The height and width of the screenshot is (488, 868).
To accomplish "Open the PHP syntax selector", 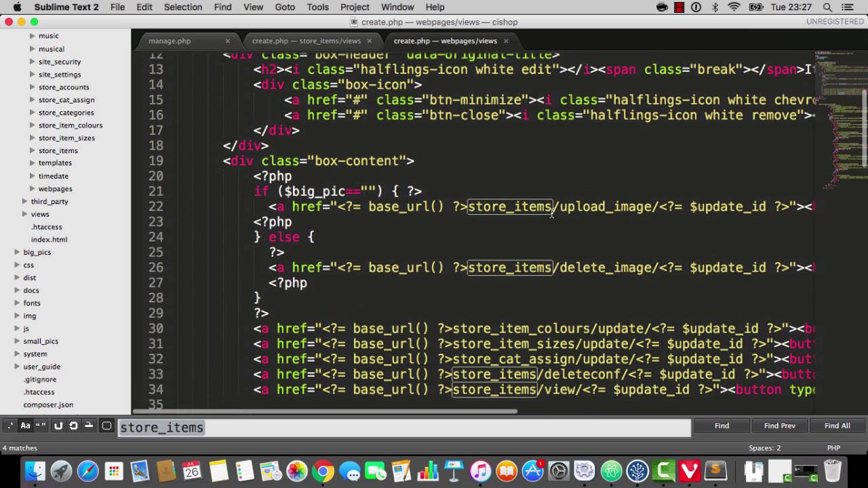I will click(x=833, y=448).
